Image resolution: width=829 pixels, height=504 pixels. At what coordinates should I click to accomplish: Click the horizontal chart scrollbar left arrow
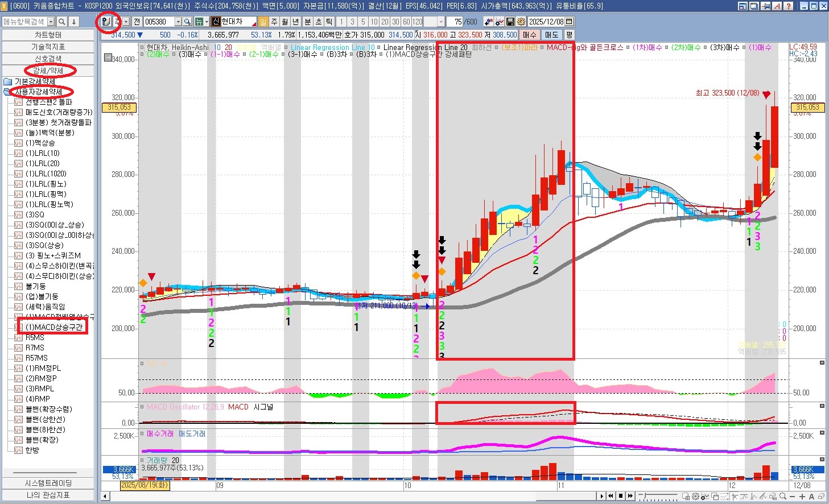105,497
